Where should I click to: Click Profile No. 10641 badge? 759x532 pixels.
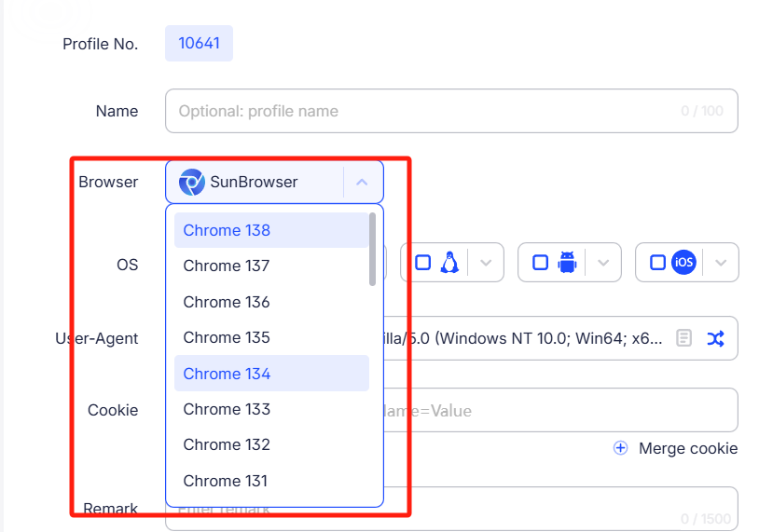(x=199, y=44)
